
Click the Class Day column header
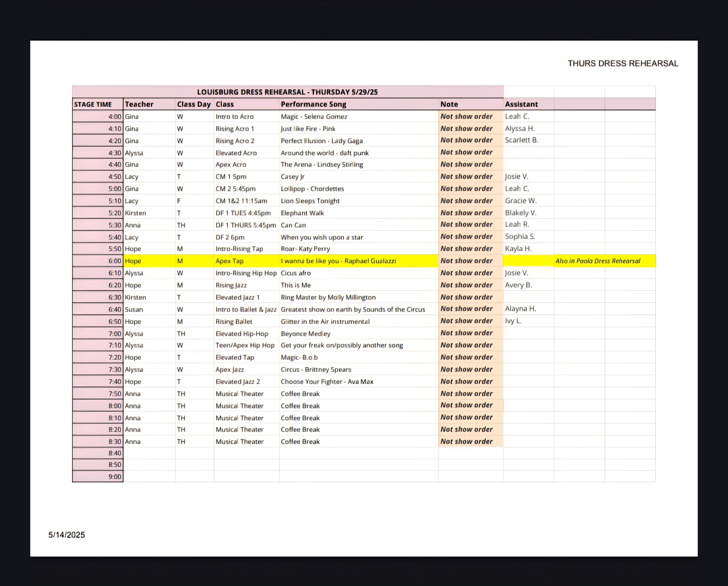pyautogui.click(x=194, y=104)
